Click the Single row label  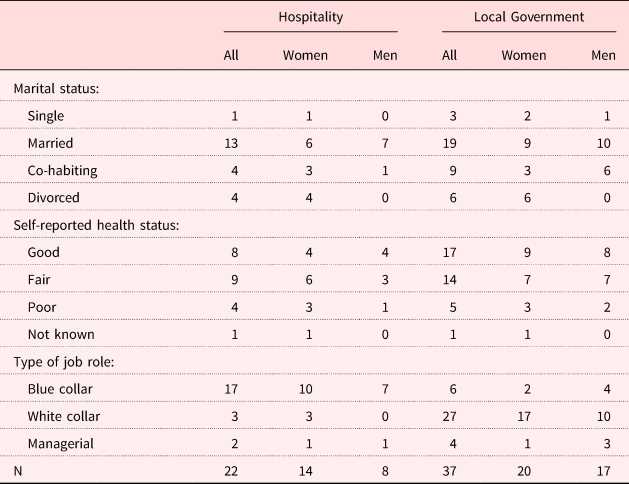coord(46,116)
